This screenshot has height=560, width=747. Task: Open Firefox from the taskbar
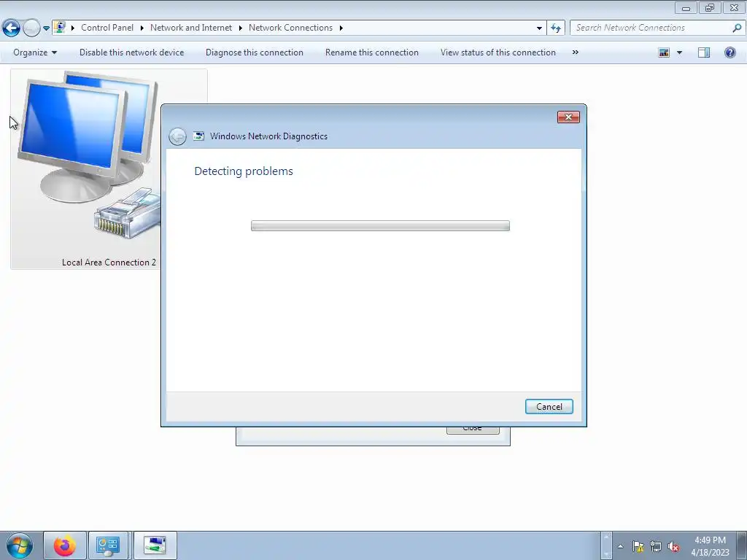[65, 545]
